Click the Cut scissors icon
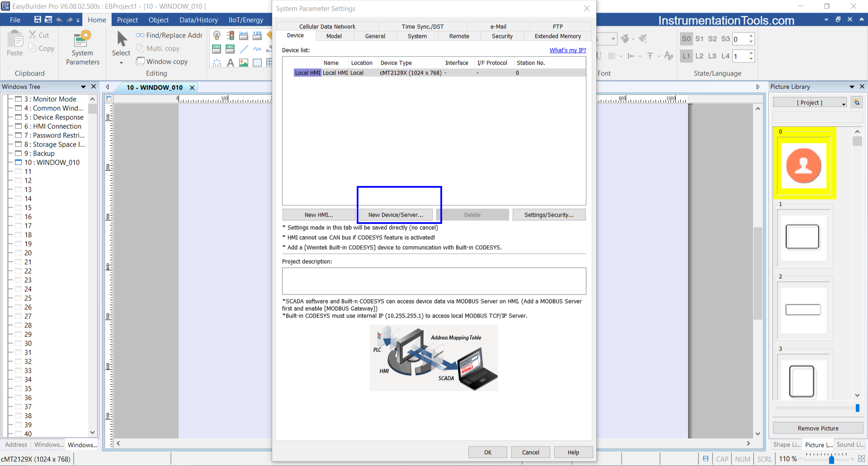Image resolution: width=868 pixels, height=466 pixels. [x=33, y=35]
